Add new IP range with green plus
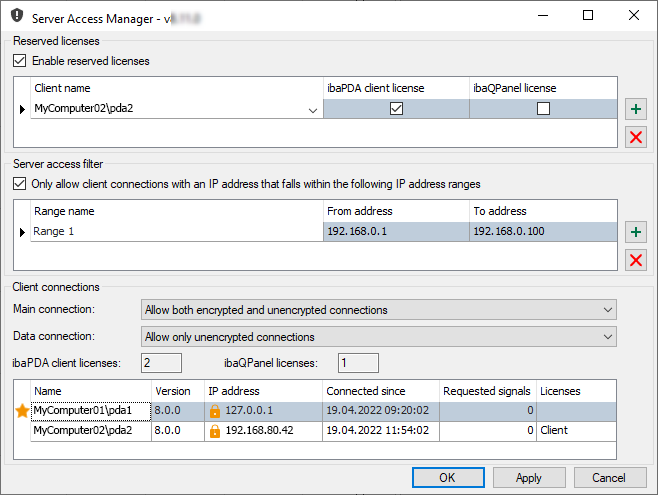 tap(635, 232)
